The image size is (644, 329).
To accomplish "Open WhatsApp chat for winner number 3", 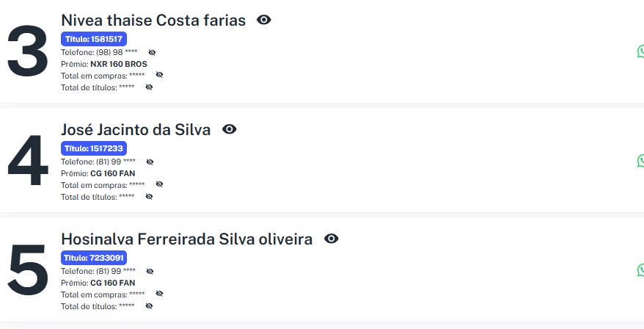I will coord(640,51).
